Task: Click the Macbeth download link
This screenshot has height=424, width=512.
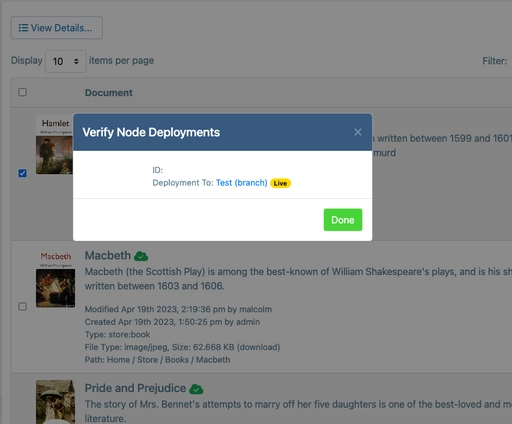Action: pyautogui.click(x=259, y=347)
